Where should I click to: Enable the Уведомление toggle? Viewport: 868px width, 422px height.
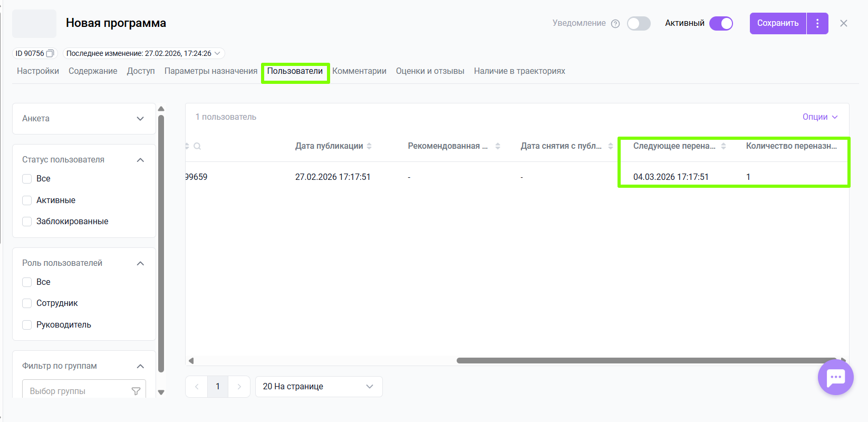pyautogui.click(x=639, y=24)
